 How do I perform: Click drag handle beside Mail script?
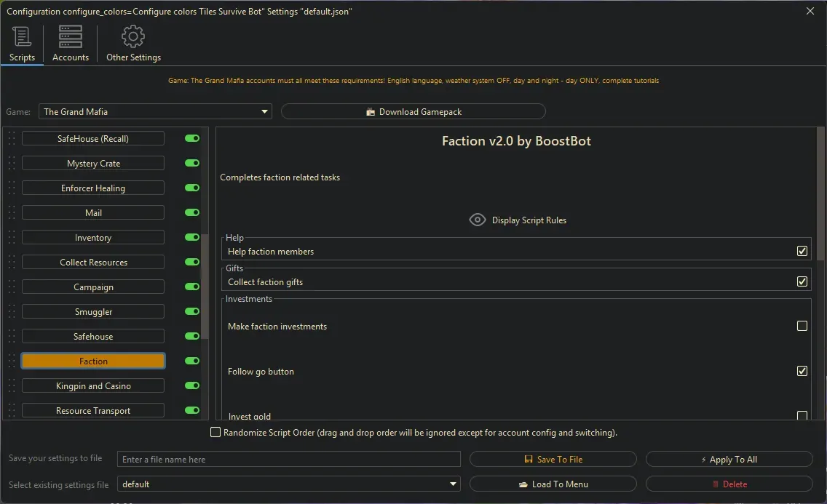tap(12, 213)
